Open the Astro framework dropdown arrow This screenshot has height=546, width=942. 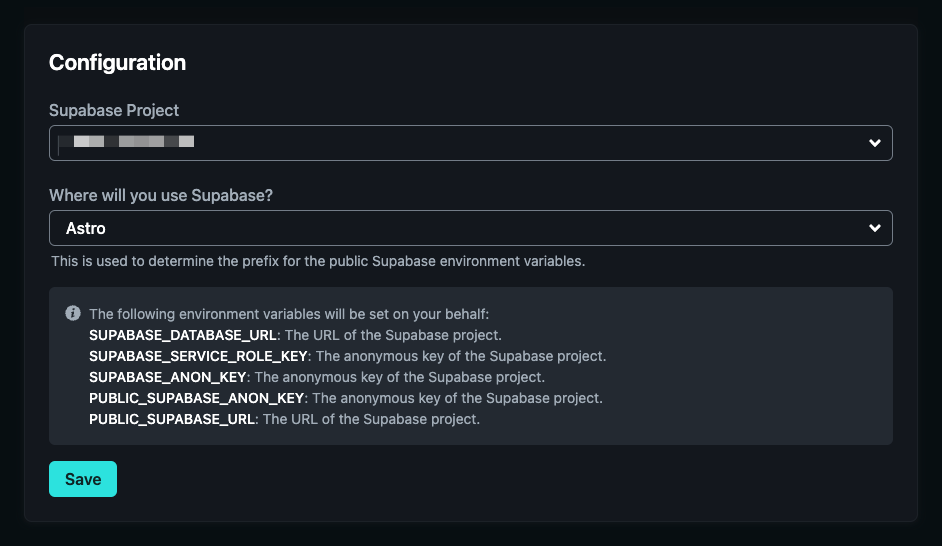875,228
